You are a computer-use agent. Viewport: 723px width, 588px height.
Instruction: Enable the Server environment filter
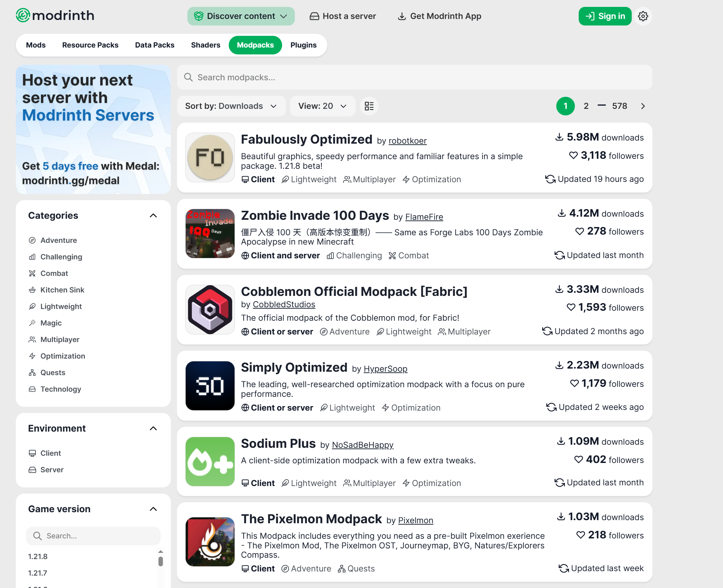[x=46, y=470]
